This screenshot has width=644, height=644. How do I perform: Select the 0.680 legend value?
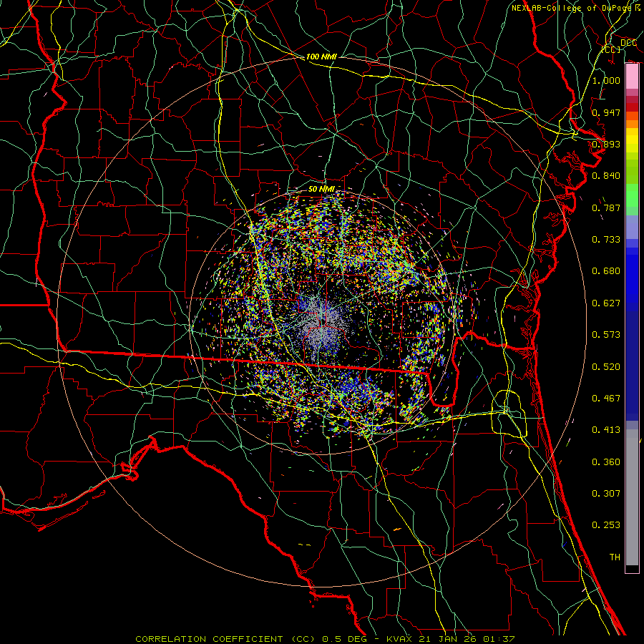tap(606, 271)
